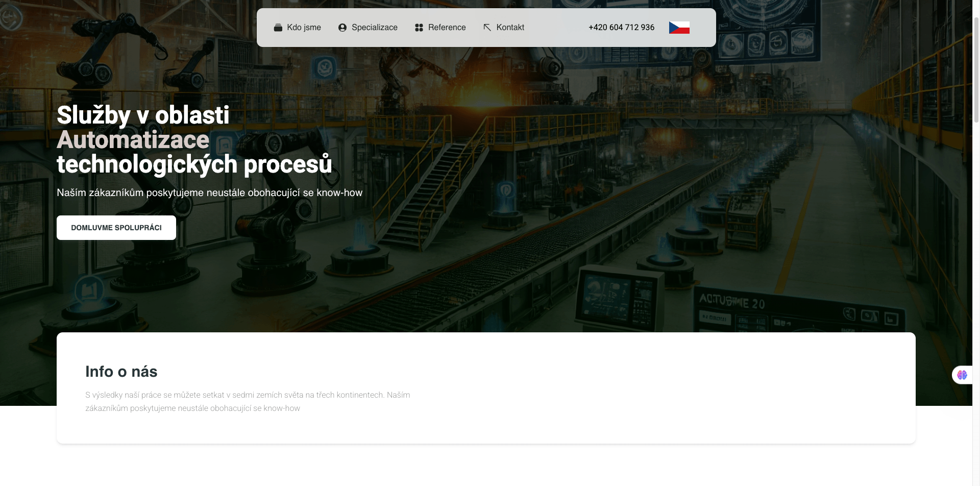
Task: Open the Kontakt menu item
Action: pos(510,28)
